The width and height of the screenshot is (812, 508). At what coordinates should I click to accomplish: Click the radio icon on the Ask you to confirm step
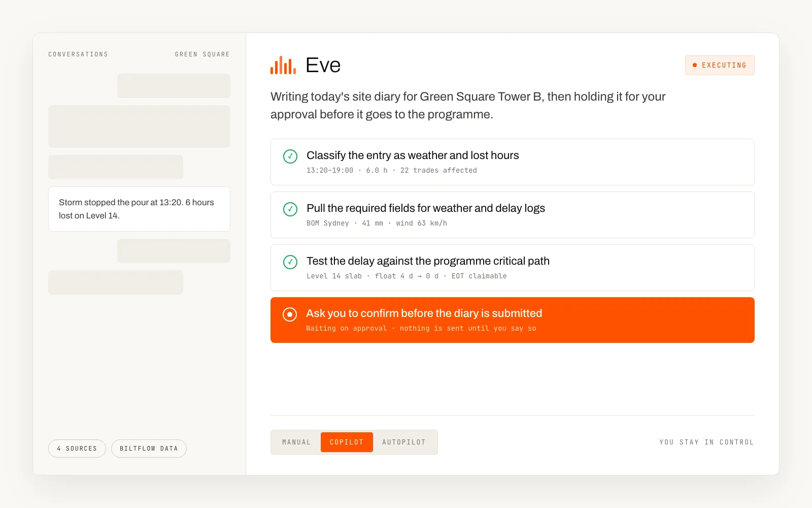coord(290,314)
